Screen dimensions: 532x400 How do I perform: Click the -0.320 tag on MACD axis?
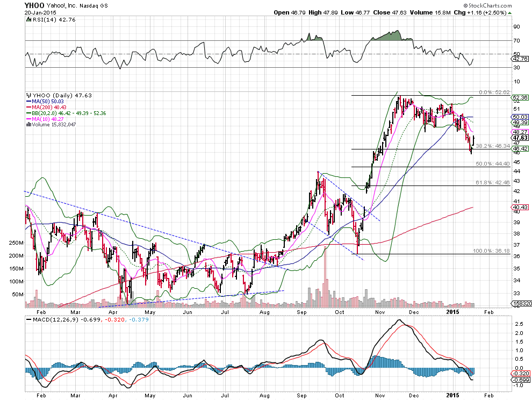(x=520, y=374)
